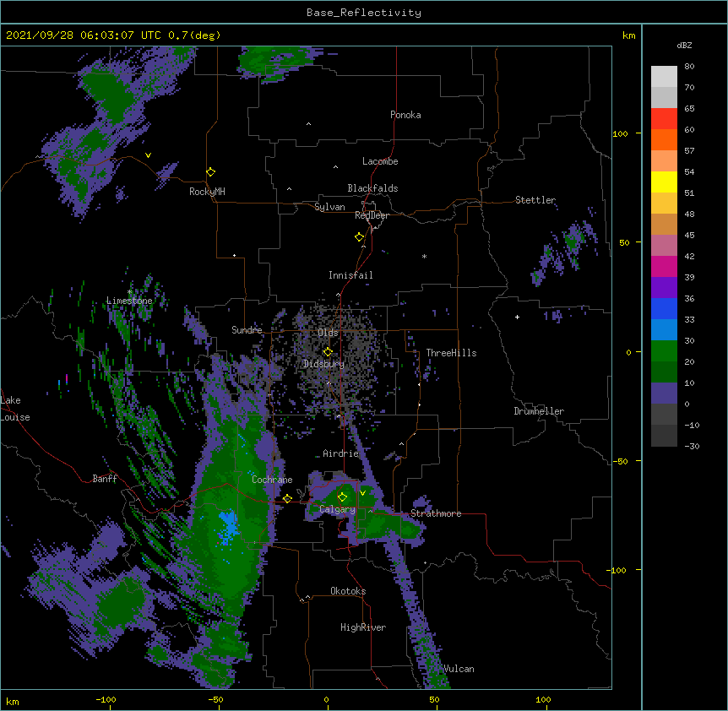
Task: Click the Blackfalds label
Action: tap(372, 188)
